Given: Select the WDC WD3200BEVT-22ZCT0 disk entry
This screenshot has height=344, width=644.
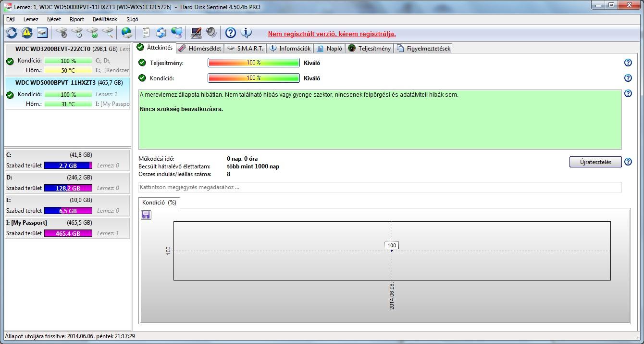Looking at the screenshot, I should point(68,60).
